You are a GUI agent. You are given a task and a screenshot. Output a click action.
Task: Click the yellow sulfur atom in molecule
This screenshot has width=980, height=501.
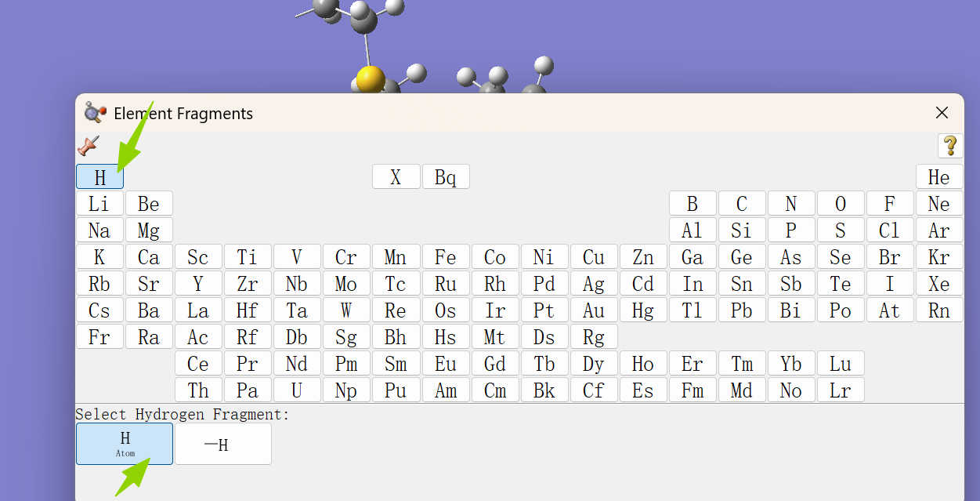coord(370,78)
